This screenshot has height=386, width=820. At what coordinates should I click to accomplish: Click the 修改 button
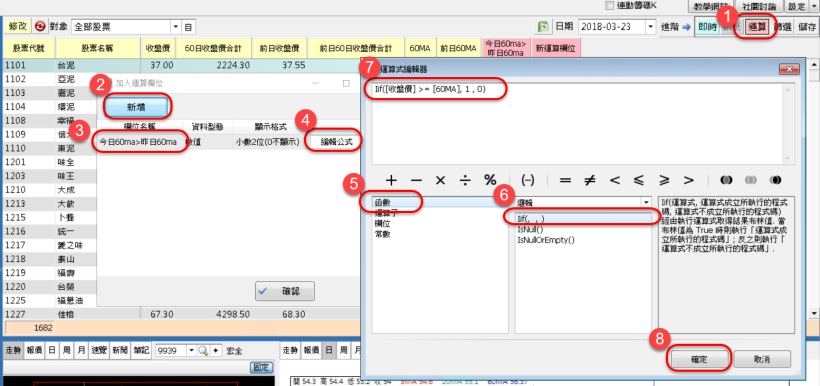coord(17,26)
